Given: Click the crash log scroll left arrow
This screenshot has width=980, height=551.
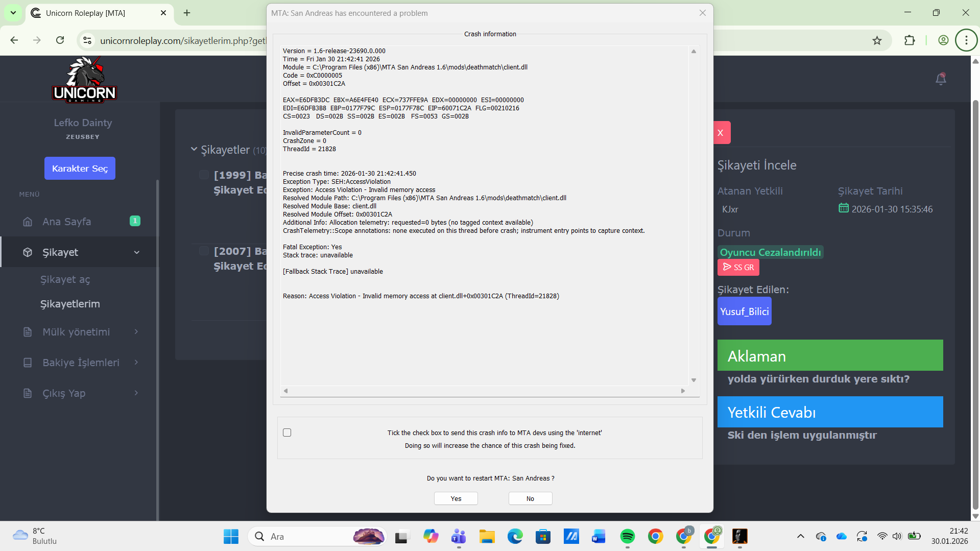Looking at the screenshot, I should pos(285,391).
